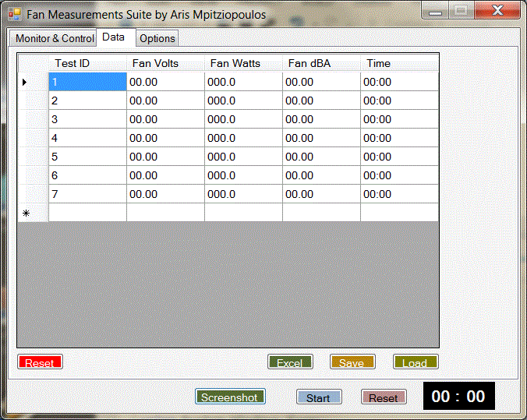This screenshot has height=420, width=527.
Task: Click the 00 : 00 timer display
Action: click(458, 396)
